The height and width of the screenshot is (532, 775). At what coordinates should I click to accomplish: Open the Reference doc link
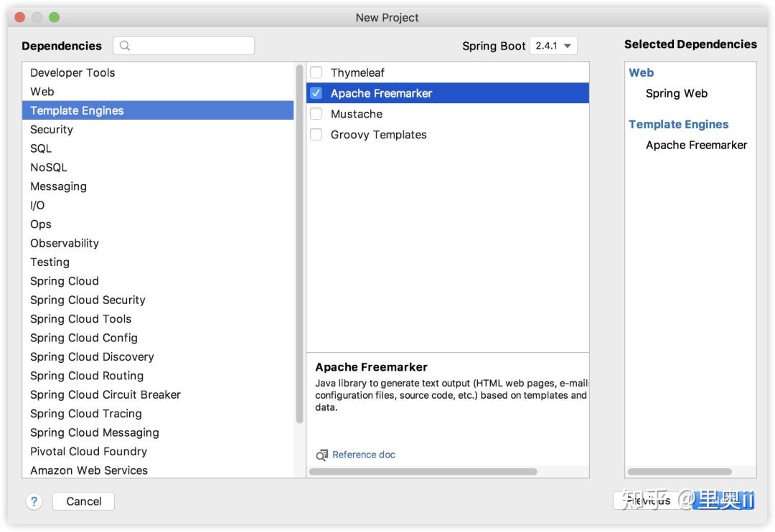[x=363, y=455]
